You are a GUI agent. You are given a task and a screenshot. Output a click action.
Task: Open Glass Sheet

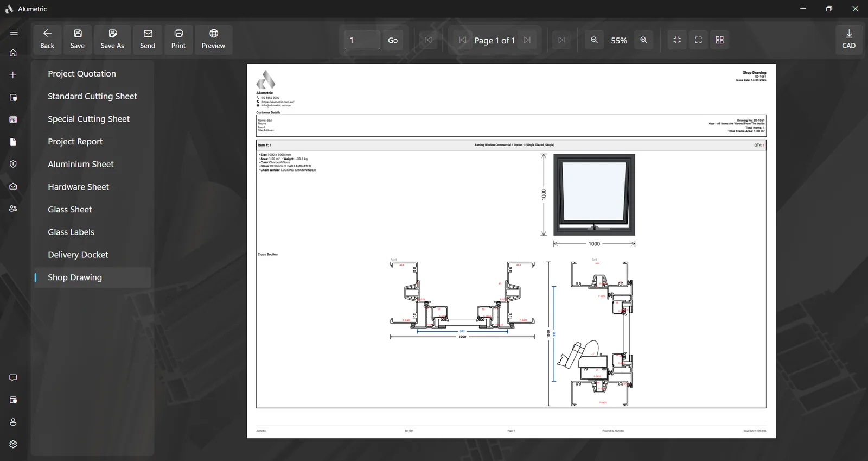(x=93, y=210)
